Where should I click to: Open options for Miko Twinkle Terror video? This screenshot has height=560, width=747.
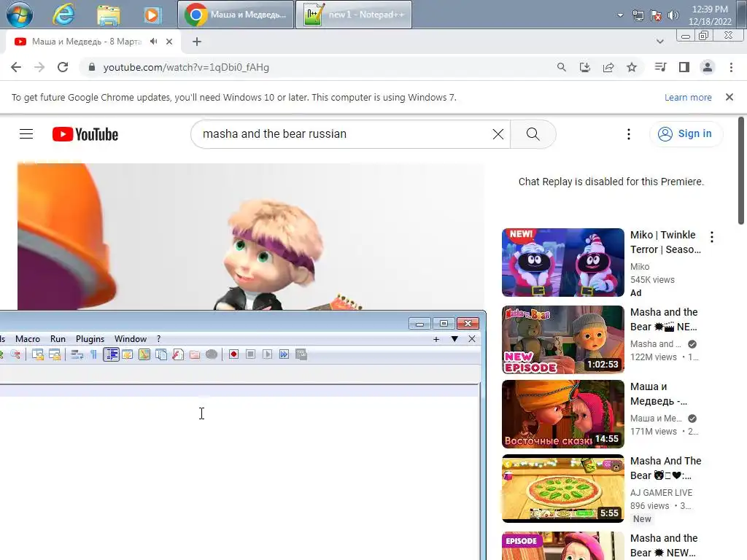point(712,237)
